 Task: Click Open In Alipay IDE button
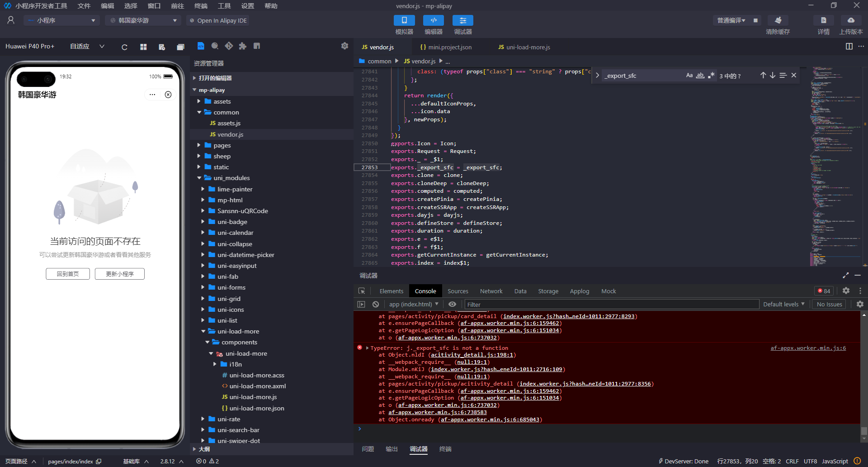point(217,20)
